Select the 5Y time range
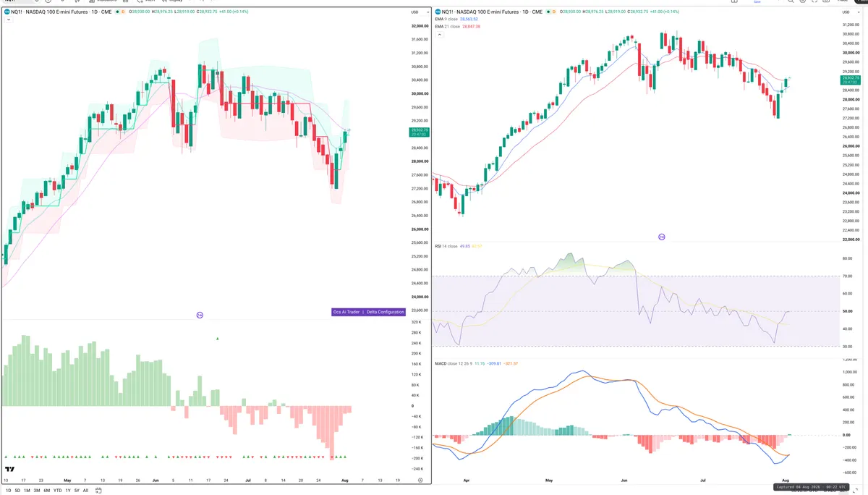The width and height of the screenshot is (868, 495). [77, 491]
